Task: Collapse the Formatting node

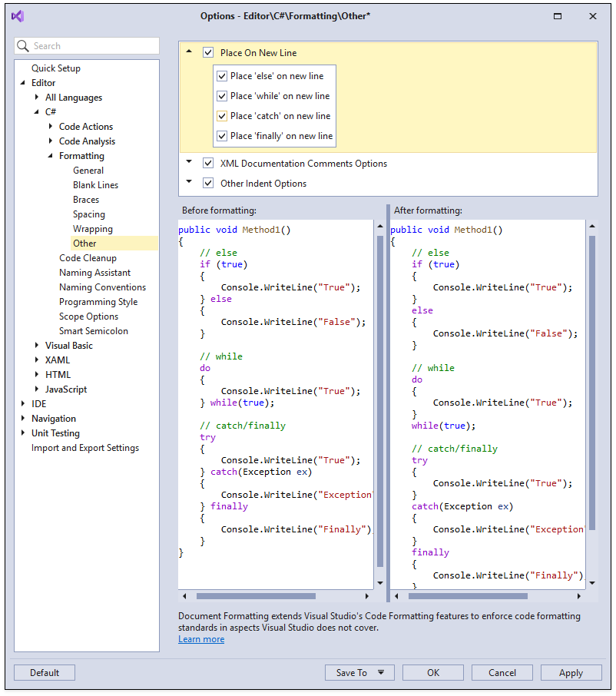Action: click(x=50, y=156)
